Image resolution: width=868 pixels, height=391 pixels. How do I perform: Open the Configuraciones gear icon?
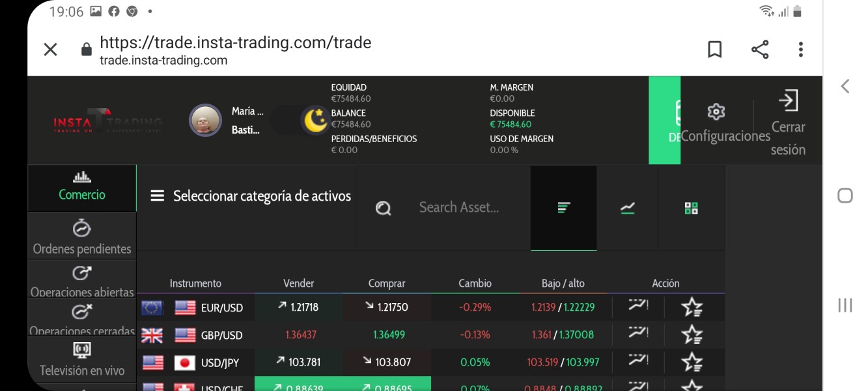[x=716, y=111]
